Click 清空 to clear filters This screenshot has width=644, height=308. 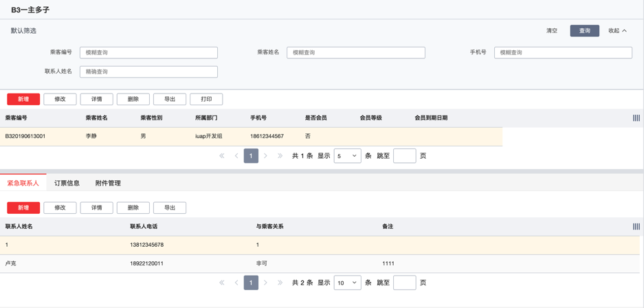pos(552,31)
